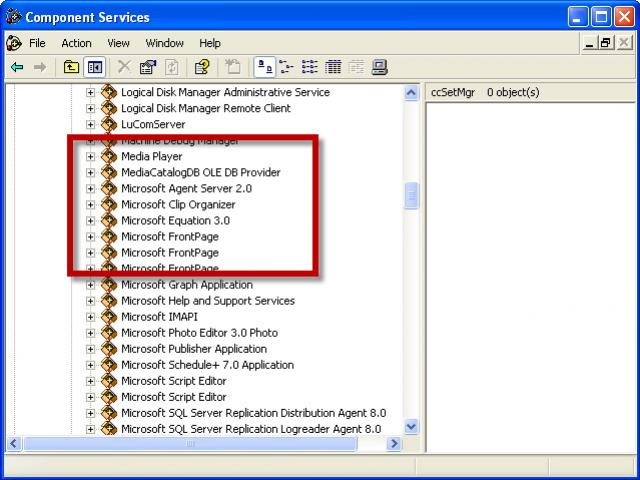Switch to Large Icons view

coord(264,67)
